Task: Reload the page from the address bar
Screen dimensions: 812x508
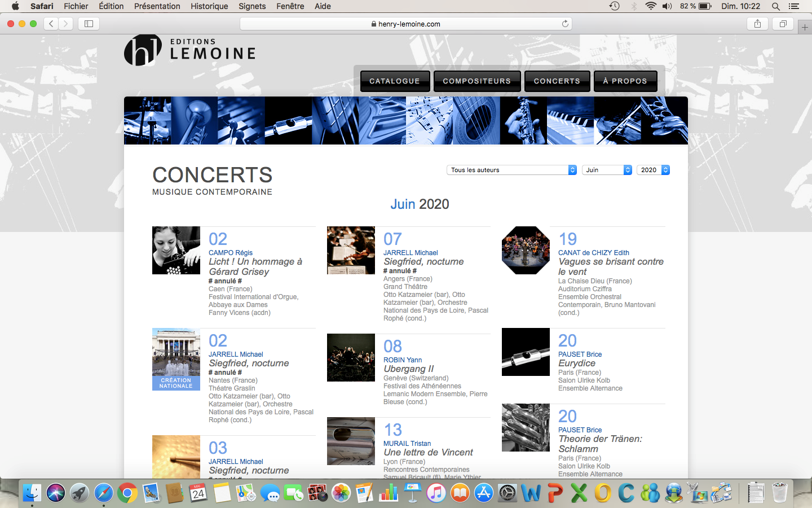Action: [x=565, y=24]
